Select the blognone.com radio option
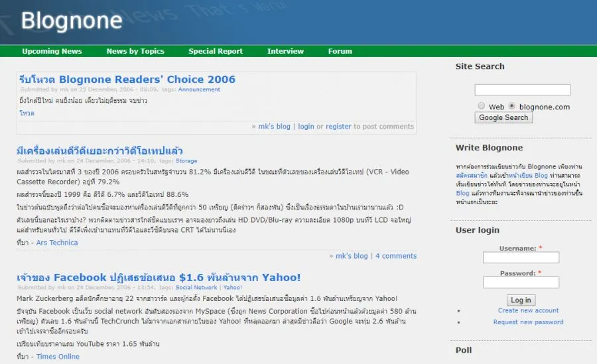Image resolution: width=597 pixels, height=364 pixels. (x=511, y=106)
